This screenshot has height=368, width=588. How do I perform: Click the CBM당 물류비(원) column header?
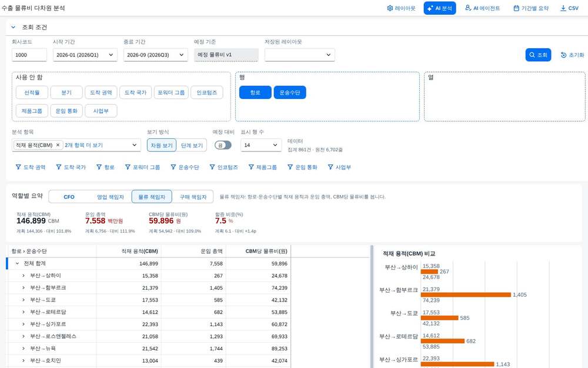(x=258, y=251)
